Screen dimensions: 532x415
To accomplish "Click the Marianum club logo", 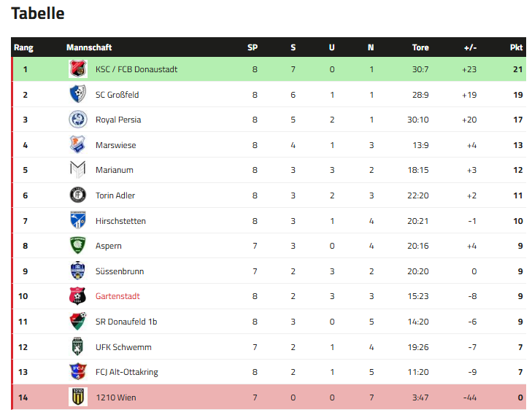I will coord(77,170).
